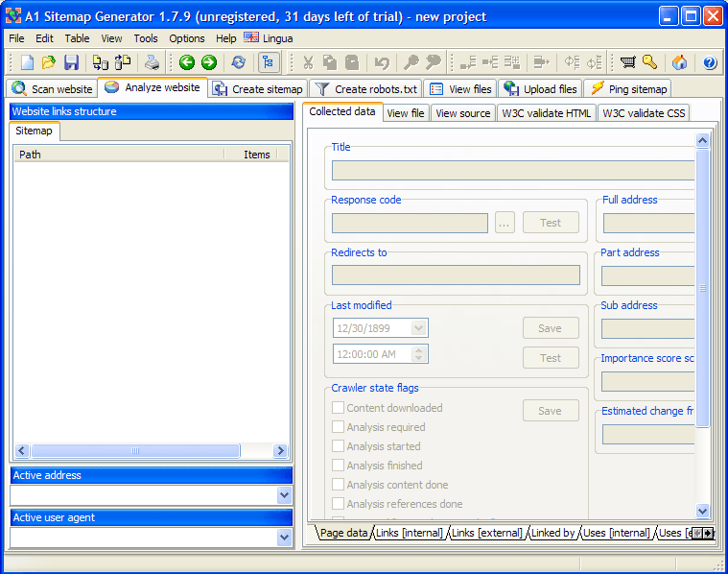Click the sitemap horizontal scrollbar thumb
The height and width of the screenshot is (574, 728).
click(135, 450)
